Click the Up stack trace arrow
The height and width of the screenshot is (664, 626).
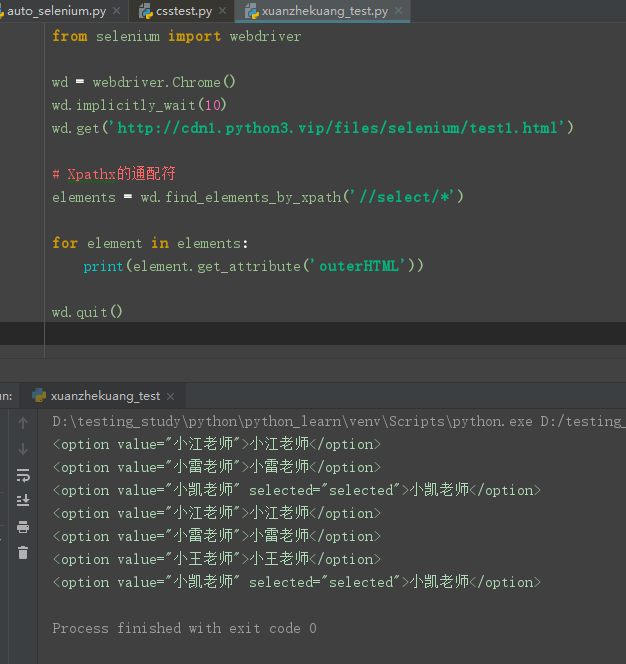tap(23, 424)
